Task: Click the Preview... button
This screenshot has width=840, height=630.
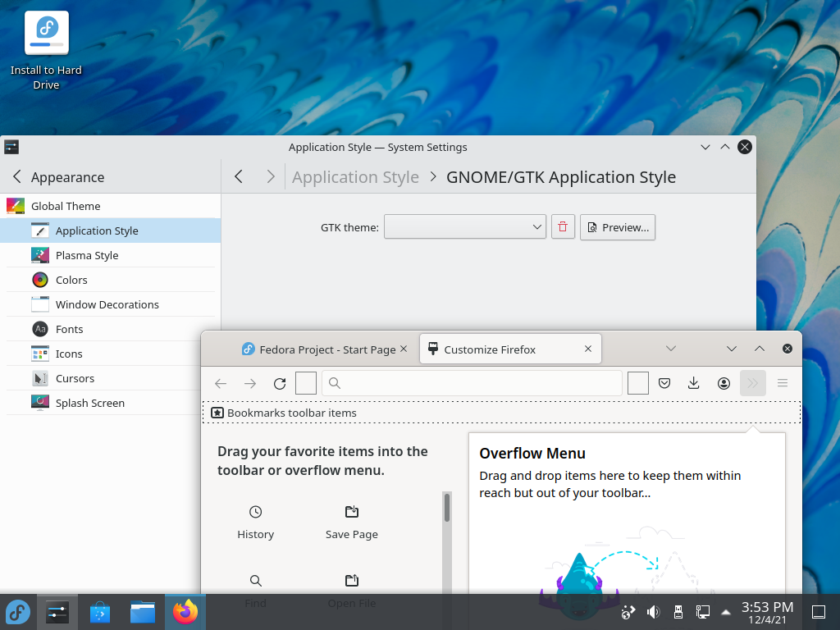Action: (x=618, y=227)
